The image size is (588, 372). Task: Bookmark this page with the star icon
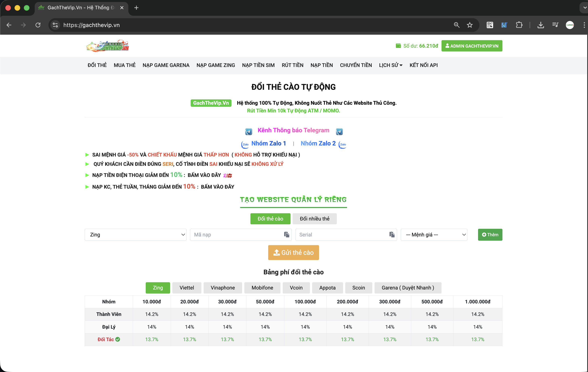click(470, 25)
